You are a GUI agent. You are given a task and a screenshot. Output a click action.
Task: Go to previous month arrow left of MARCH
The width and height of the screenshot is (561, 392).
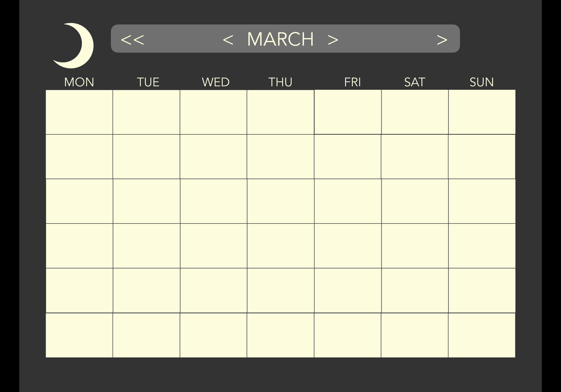228,40
